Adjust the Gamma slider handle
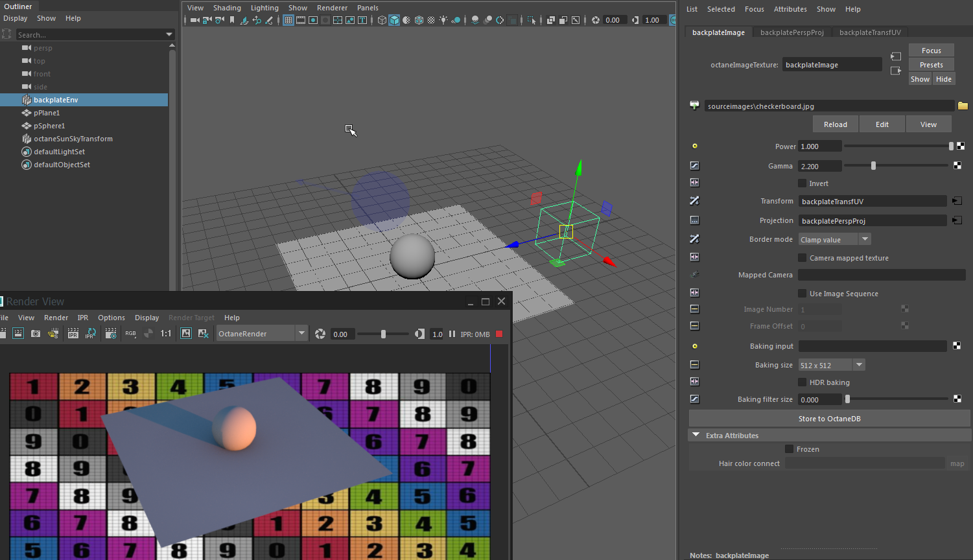 [873, 166]
